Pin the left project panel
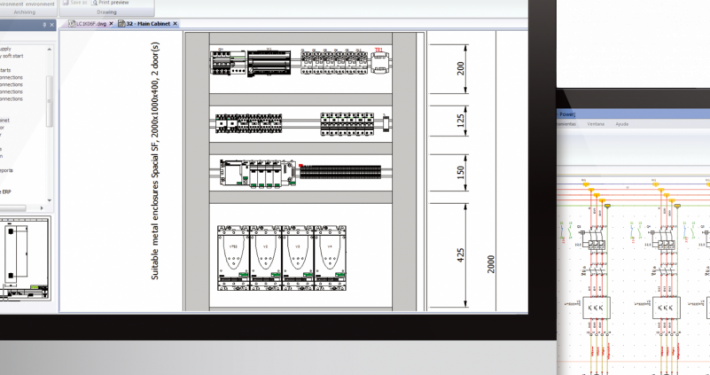The width and height of the screenshot is (710, 375). (44, 25)
